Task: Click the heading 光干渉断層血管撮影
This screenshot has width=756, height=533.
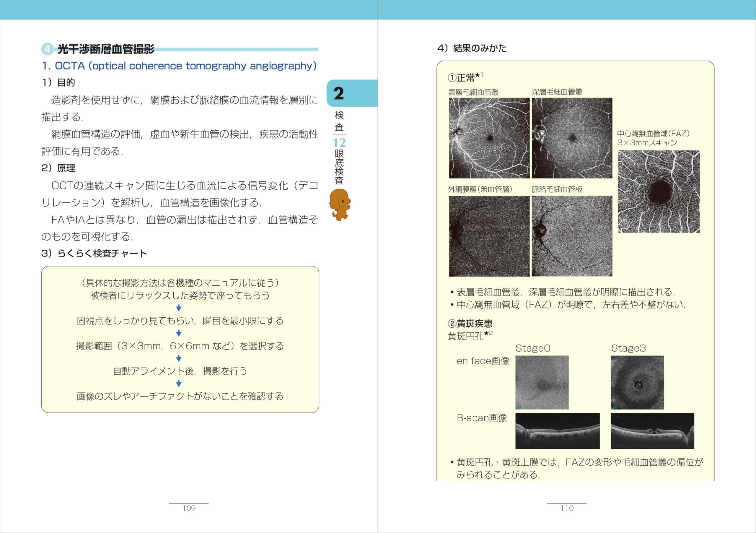Action: pyautogui.click(x=106, y=49)
